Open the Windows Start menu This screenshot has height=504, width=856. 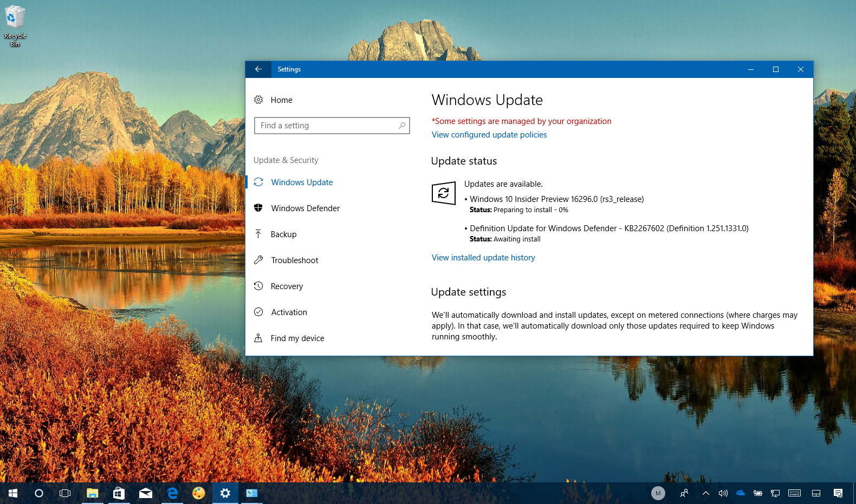tap(13, 493)
